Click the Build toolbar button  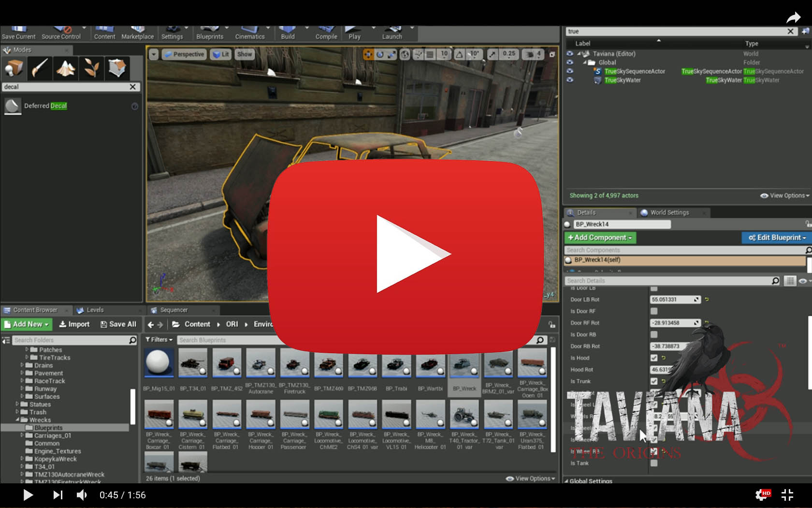click(x=288, y=33)
